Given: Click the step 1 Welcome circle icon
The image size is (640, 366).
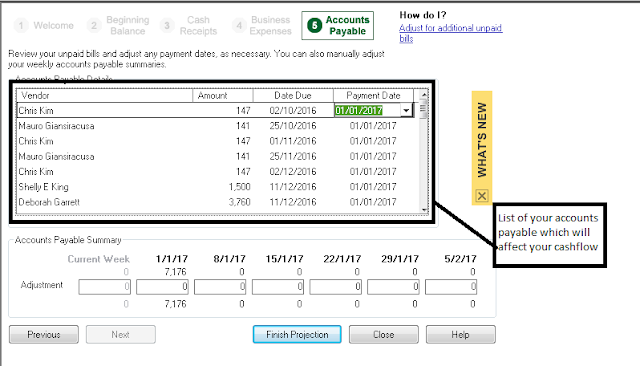Looking at the screenshot, I should pyautogui.click(x=21, y=26).
